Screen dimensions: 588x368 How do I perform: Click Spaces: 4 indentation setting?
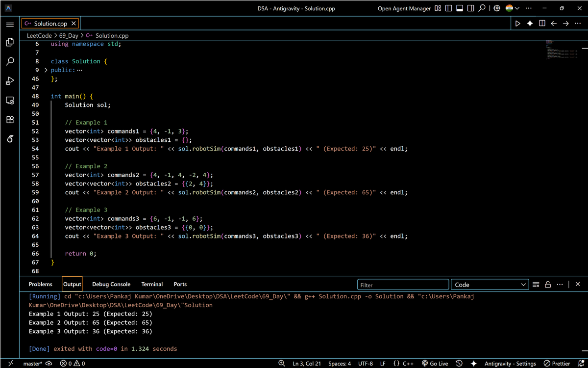tap(340, 364)
